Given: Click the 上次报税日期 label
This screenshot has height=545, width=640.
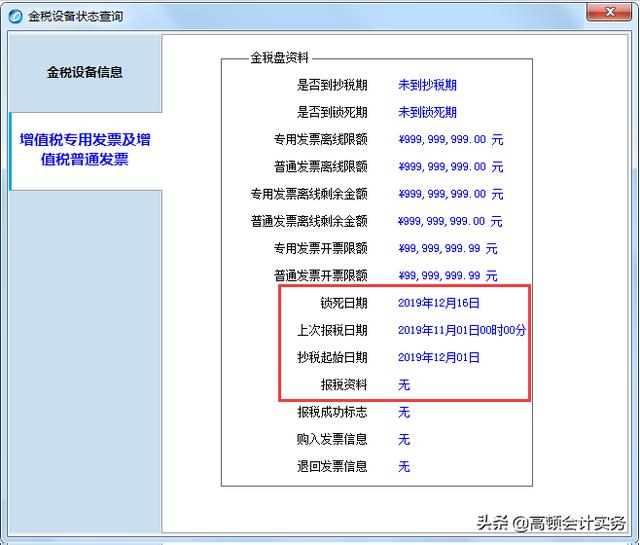Looking at the screenshot, I should [x=332, y=330].
